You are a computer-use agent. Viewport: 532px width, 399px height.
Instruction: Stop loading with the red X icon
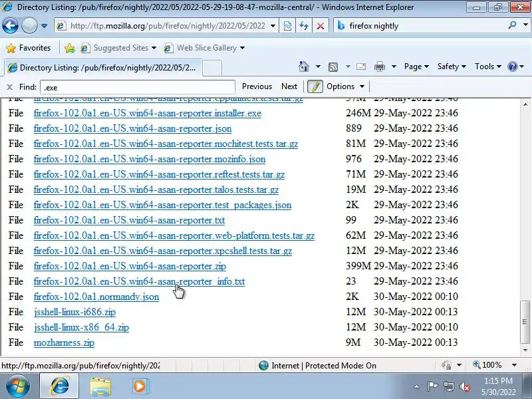point(321,26)
